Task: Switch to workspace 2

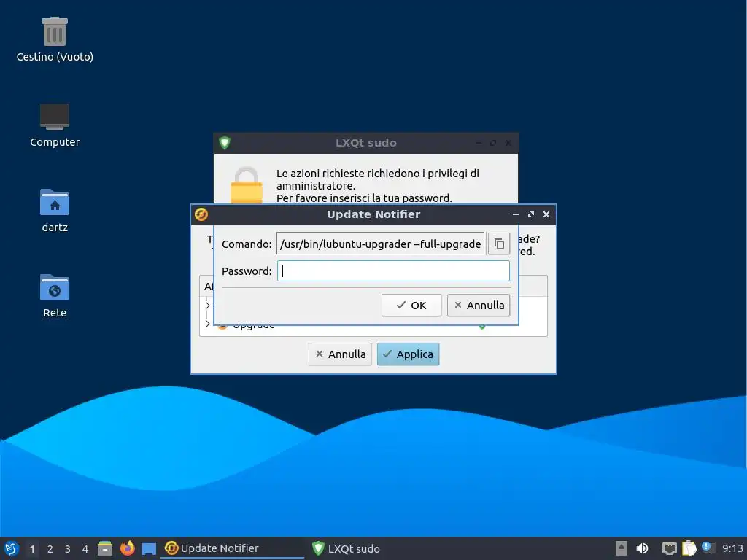Action: point(50,549)
